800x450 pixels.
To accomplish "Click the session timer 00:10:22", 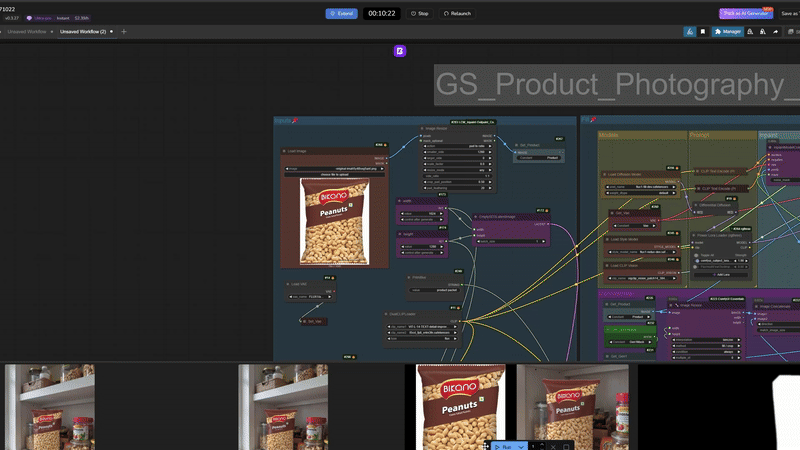I will (x=382, y=14).
